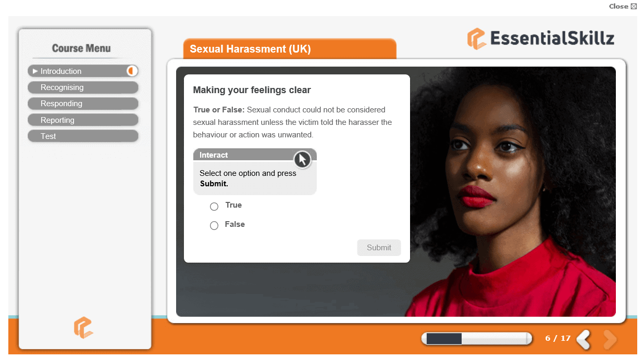Image resolution: width=644 pixels, height=358 pixels.
Task: Click the Sexual Harassment (UK) title tab
Action: [x=290, y=49]
